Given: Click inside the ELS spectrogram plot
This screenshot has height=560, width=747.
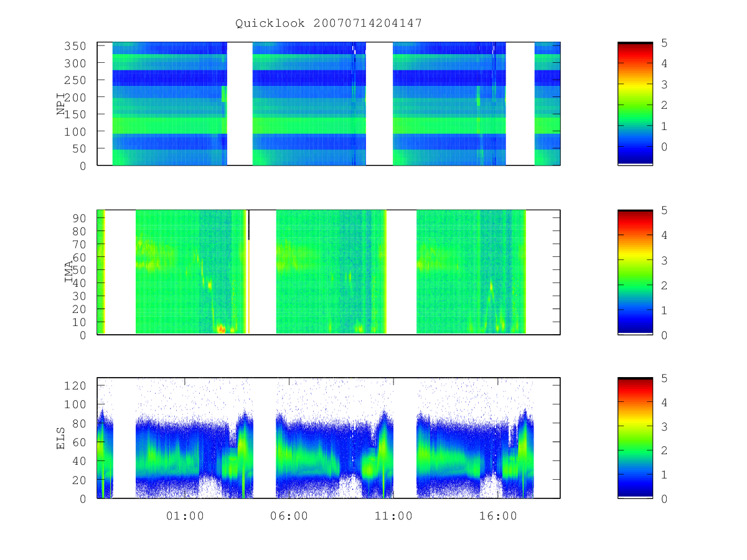Looking at the screenshot, I should point(329,438).
